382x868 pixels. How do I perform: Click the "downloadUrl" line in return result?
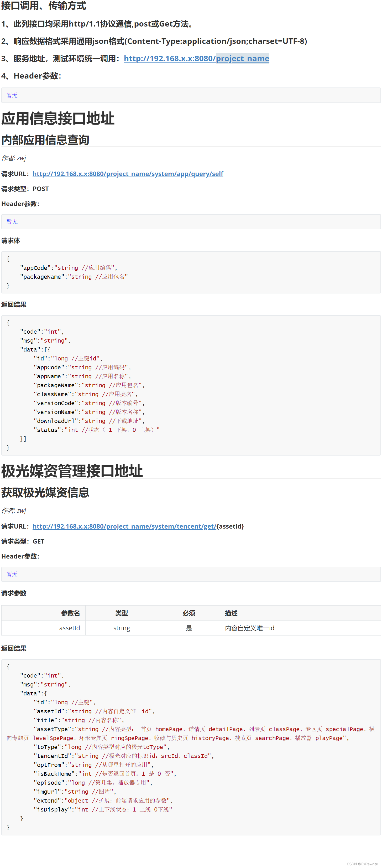(89, 421)
